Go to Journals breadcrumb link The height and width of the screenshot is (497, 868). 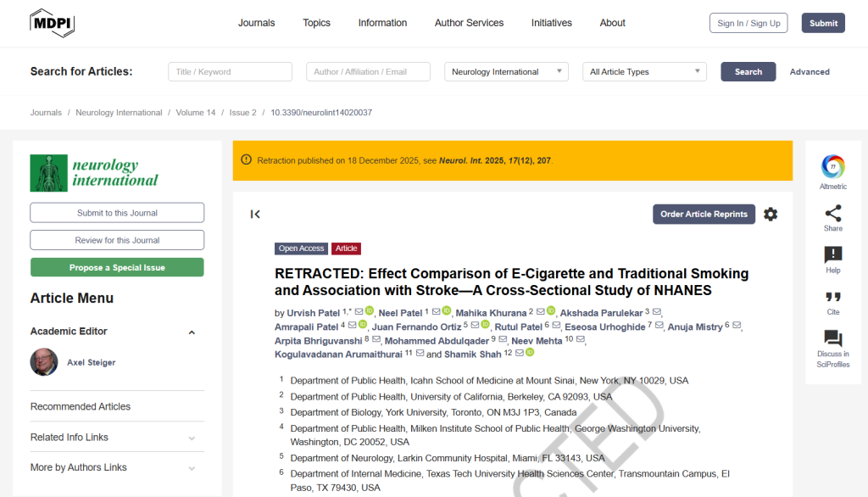46,113
